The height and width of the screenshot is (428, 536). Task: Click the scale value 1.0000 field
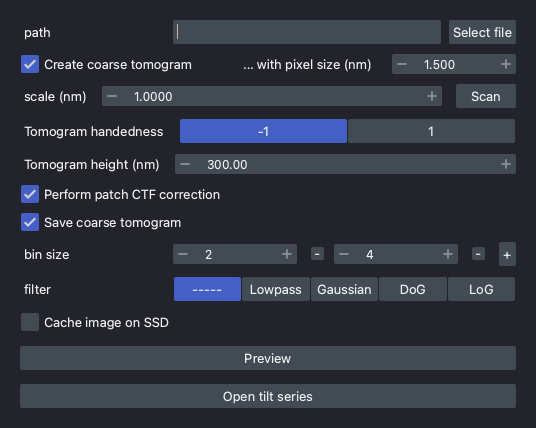(x=272, y=96)
